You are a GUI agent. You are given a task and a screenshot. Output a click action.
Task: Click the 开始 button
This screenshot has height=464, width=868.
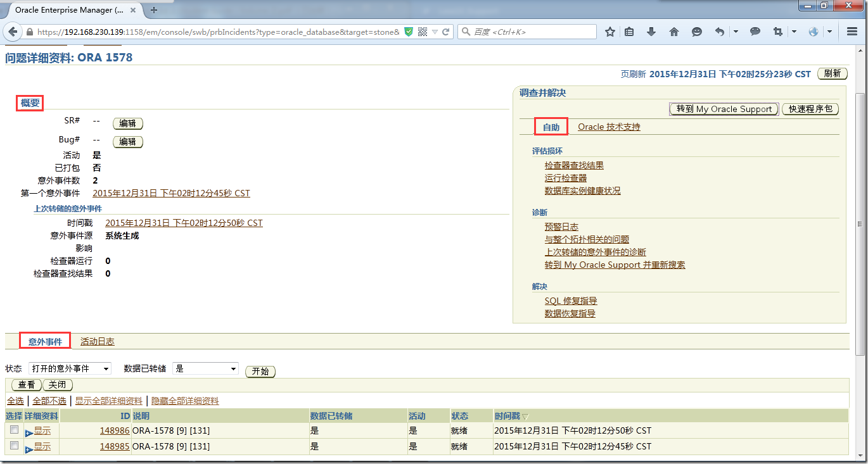pyautogui.click(x=260, y=372)
